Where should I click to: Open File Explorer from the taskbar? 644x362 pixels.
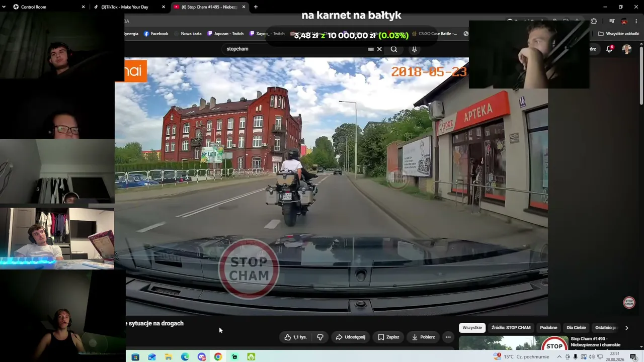tap(169, 357)
